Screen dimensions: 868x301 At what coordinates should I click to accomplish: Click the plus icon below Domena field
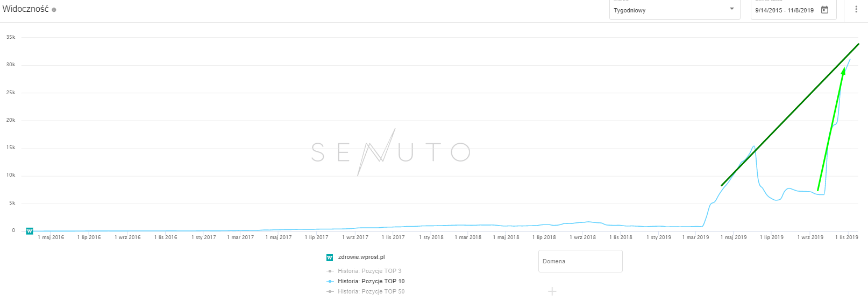point(552,291)
